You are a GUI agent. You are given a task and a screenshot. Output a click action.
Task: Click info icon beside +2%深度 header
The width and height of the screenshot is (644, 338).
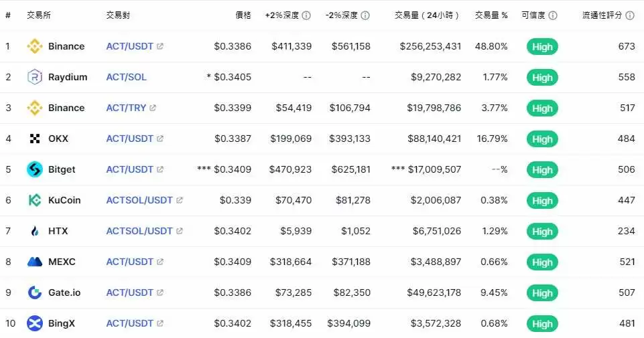(x=306, y=15)
